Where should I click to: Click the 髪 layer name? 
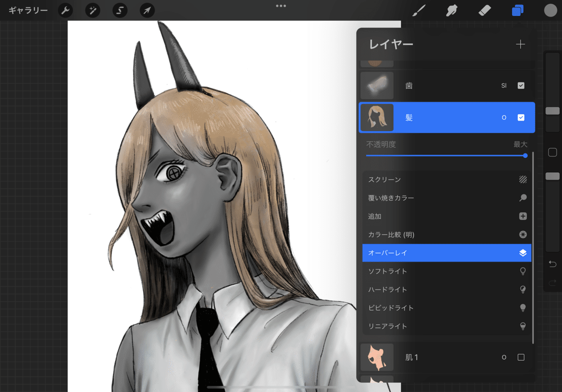pos(409,118)
